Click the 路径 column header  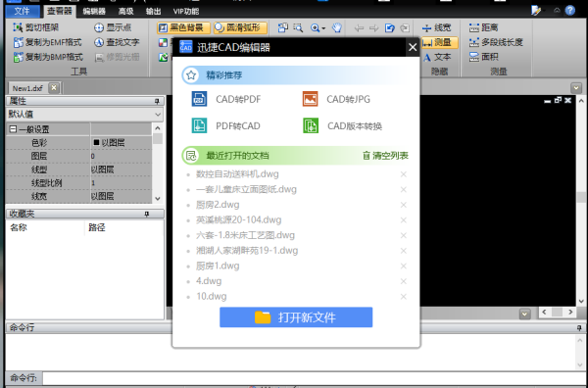click(x=97, y=227)
